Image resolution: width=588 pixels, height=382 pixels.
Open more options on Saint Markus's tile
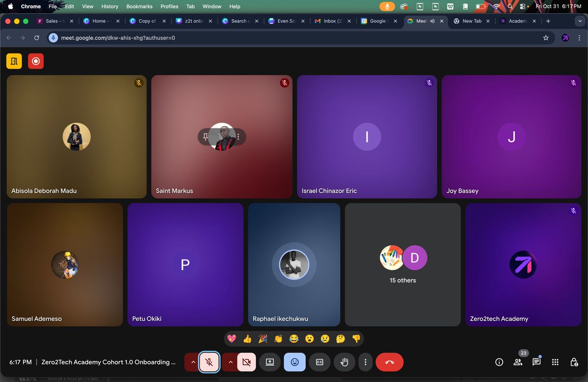238,136
